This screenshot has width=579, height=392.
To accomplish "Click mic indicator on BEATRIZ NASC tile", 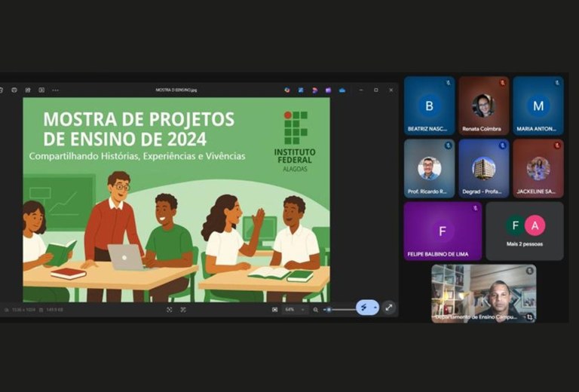I will pos(449,82).
